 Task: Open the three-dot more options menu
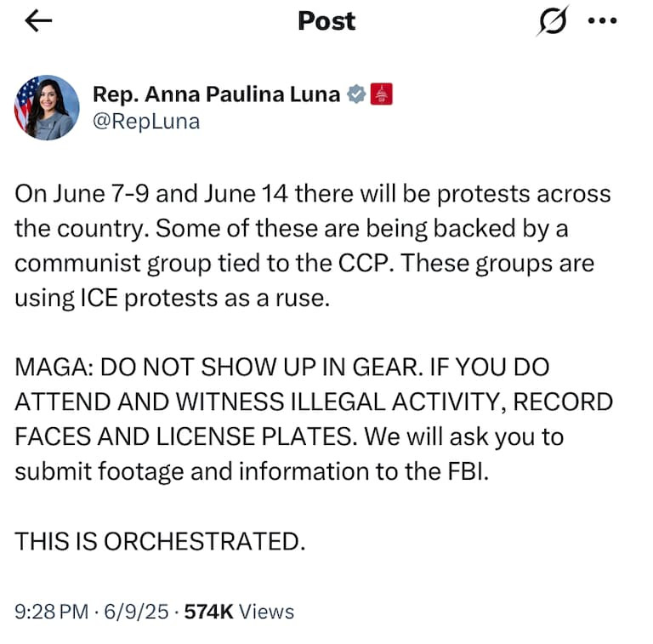[602, 21]
